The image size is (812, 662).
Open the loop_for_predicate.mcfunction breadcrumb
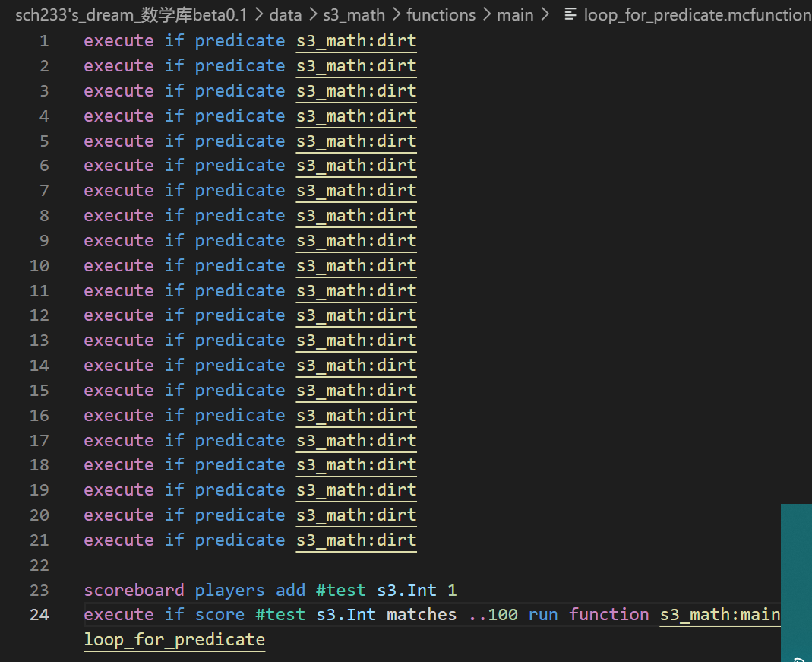click(x=697, y=14)
